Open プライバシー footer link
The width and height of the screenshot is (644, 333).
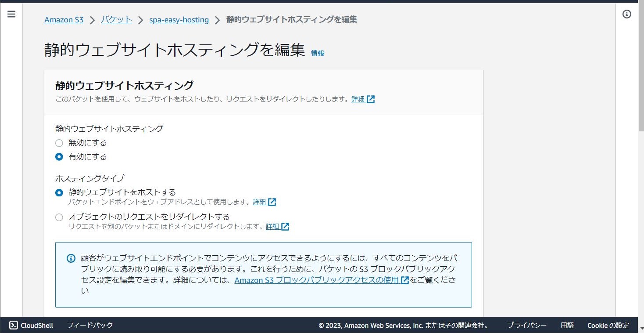tap(527, 326)
